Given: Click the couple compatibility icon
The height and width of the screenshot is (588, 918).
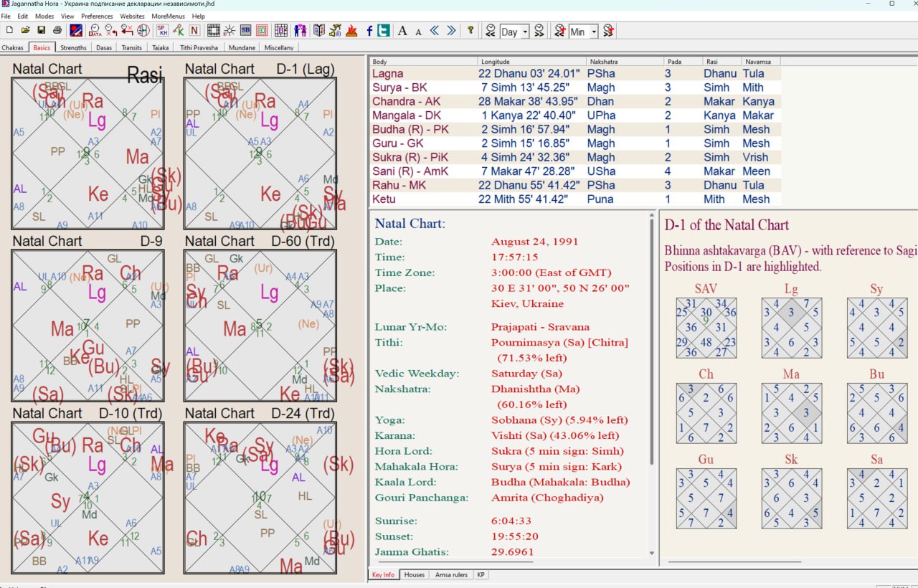Looking at the screenshot, I should click(300, 31).
